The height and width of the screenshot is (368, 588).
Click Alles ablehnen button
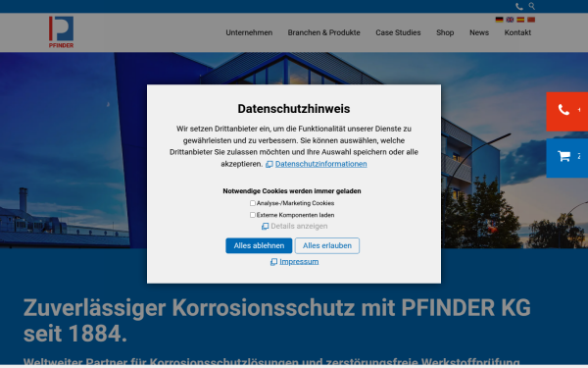click(259, 245)
